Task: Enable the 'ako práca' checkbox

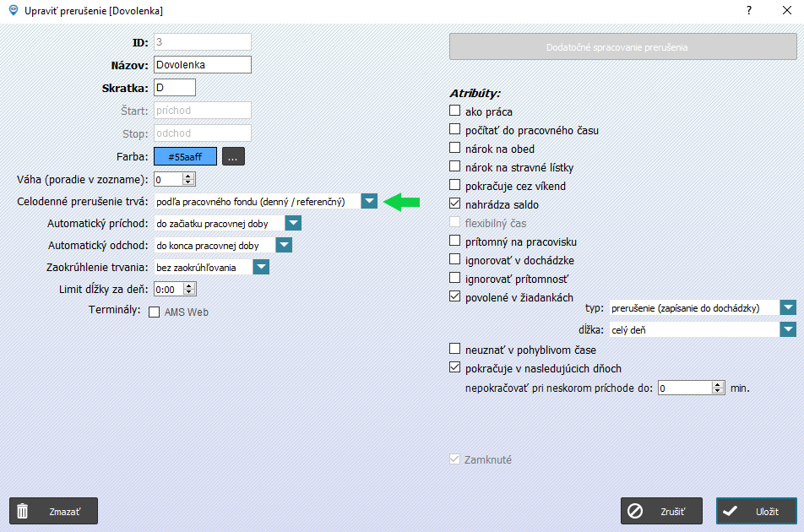Action: coord(455,111)
